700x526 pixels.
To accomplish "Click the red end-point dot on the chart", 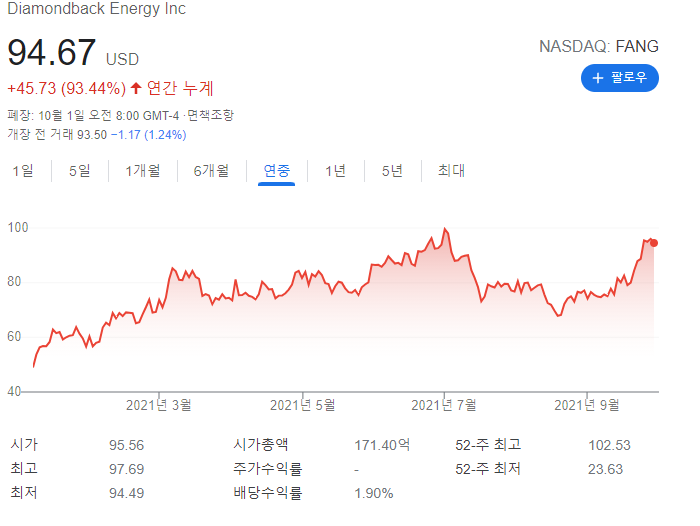I will (654, 242).
